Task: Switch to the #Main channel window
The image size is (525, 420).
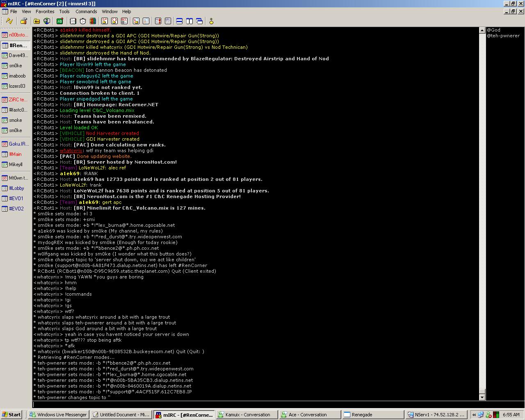Action: click(x=15, y=154)
